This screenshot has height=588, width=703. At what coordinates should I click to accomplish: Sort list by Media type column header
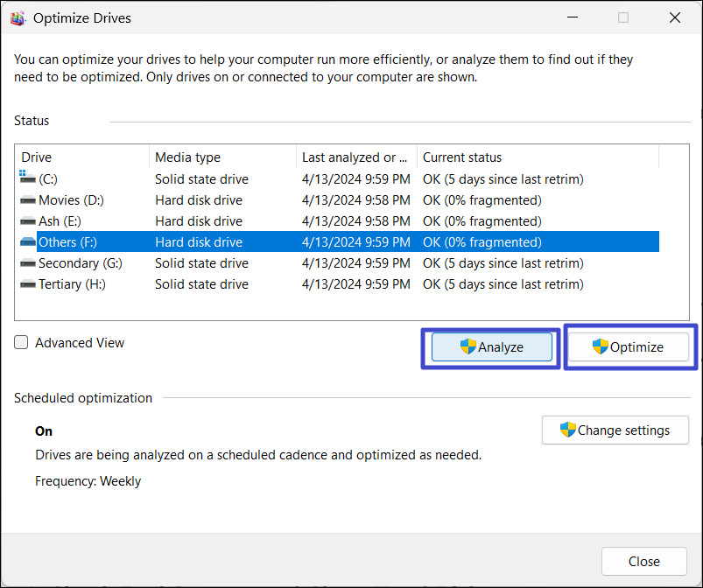(x=222, y=157)
